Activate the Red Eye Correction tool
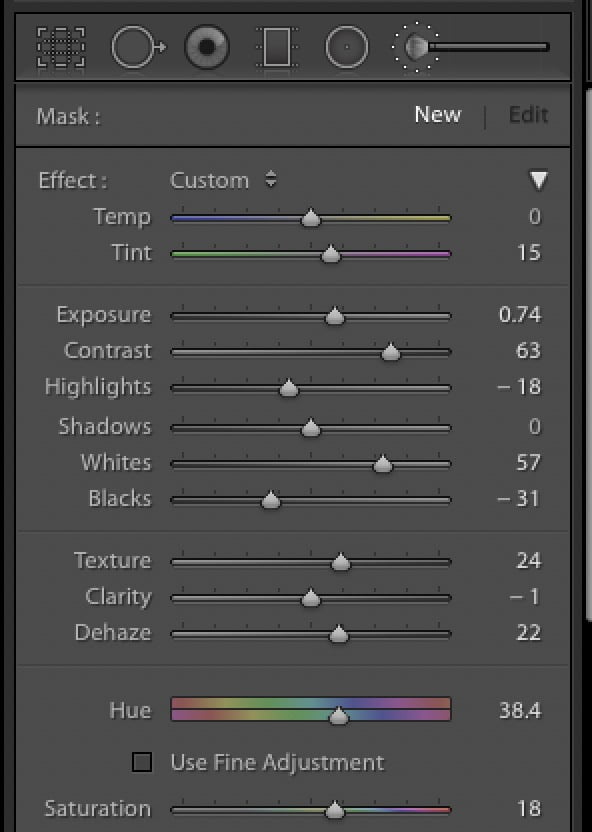Image resolution: width=592 pixels, height=832 pixels. (x=207, y=47)
